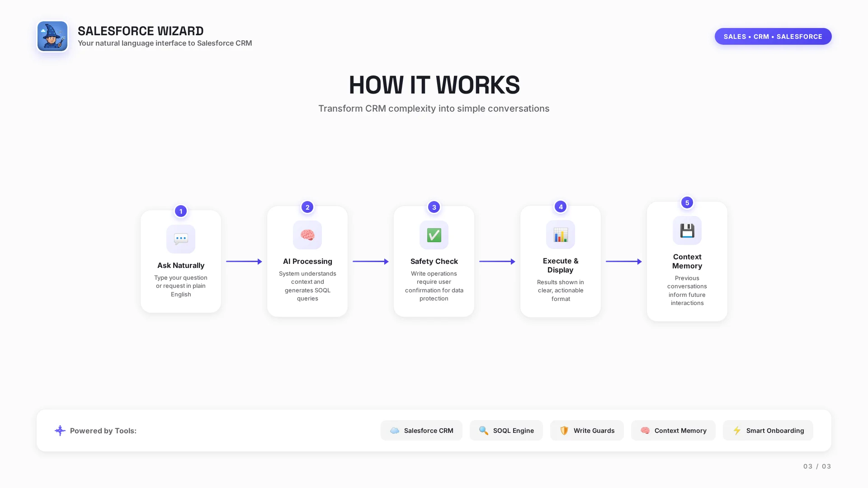868x488 pixels.
Task: Click the floppy disk Context Memory icon
Action: tap(687, 230)
